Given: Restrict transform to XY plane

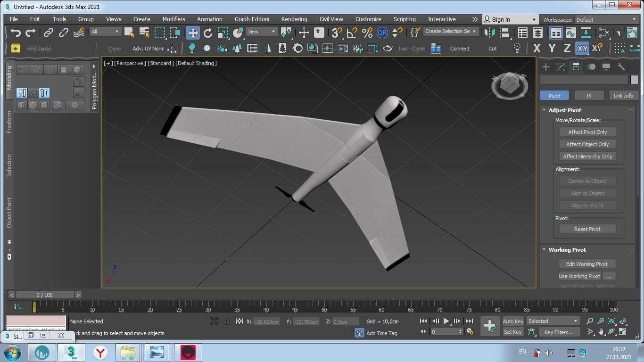Looking at the screenshot, I should pyautogui.click(x=582, y=48).
